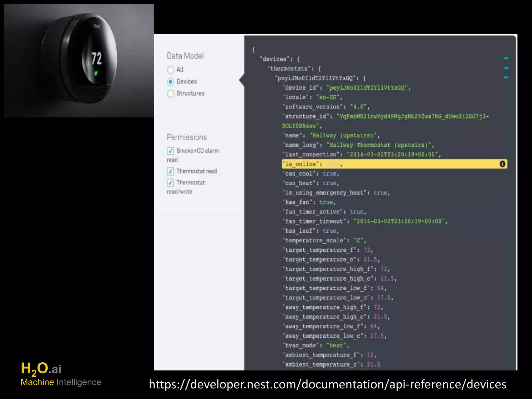Click the "away_temperature_low_f" line
Image resolution: width=532 pixels, height=399 pixels.
point(331,326)
